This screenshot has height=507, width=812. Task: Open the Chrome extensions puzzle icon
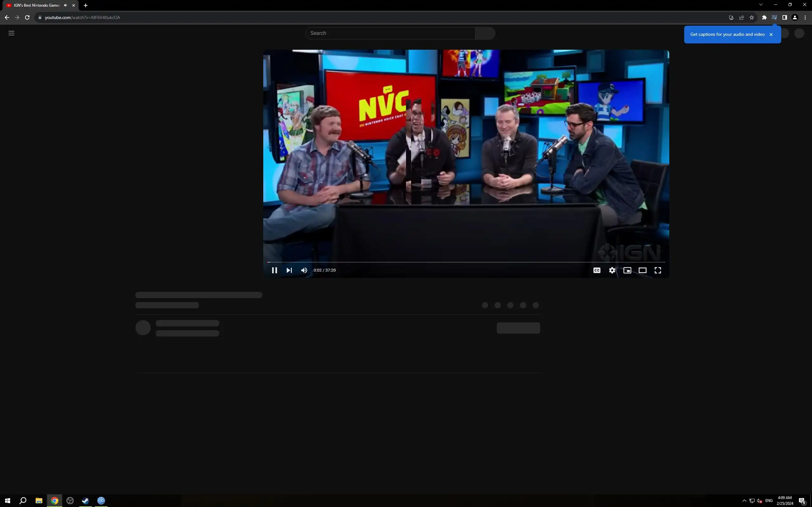(764, 17)
